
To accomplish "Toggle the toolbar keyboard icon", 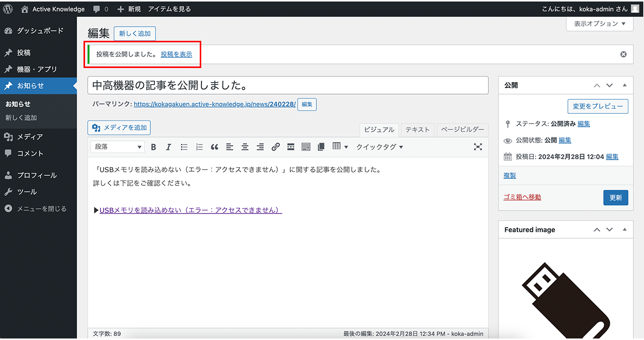I will [306, 147].
